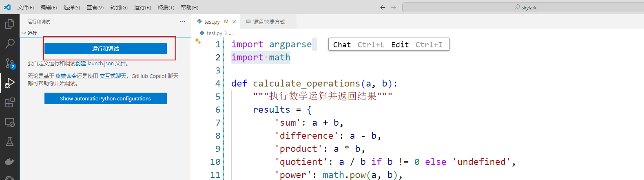Click Edit Ctrl+I in inline widget
Image resolution: width=644 pixels, height=180 pixels.
point(416,44)
